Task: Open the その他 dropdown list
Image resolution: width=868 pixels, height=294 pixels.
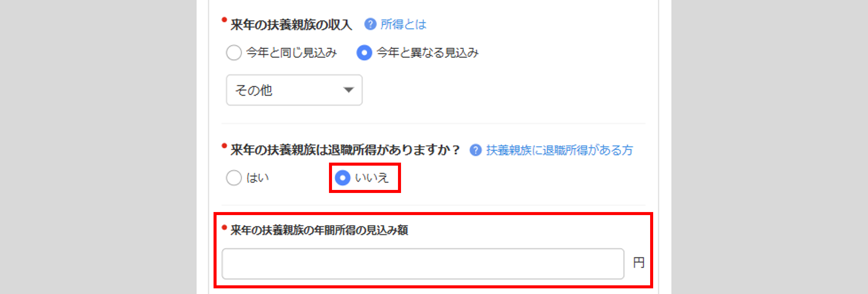Action: click(x=294, y=90)
